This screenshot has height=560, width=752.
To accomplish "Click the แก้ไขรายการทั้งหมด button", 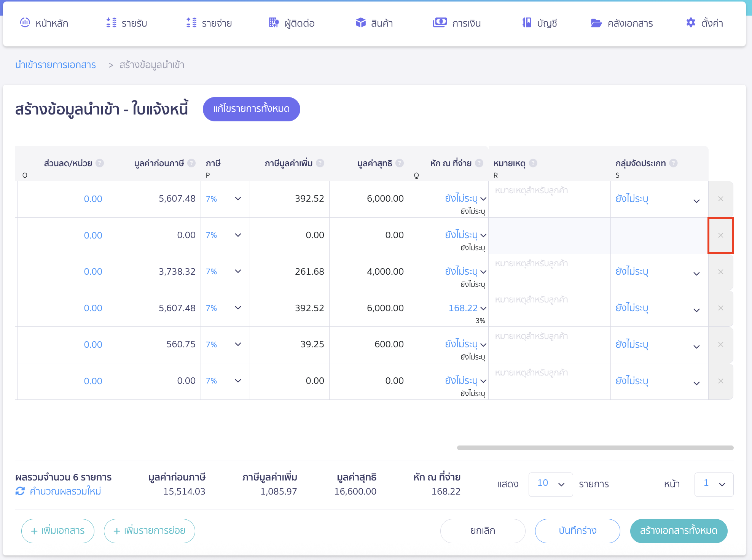I will tap(251, 109).
